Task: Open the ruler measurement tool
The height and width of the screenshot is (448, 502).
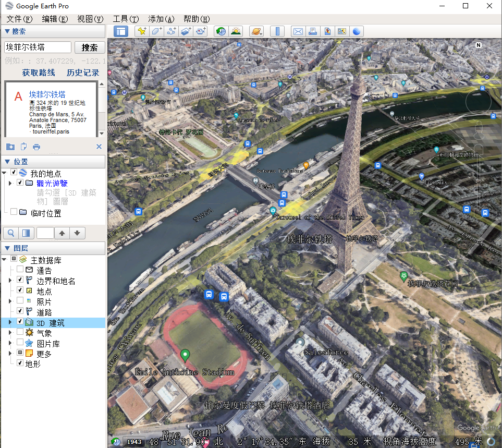Action: (x=277, y=31)
